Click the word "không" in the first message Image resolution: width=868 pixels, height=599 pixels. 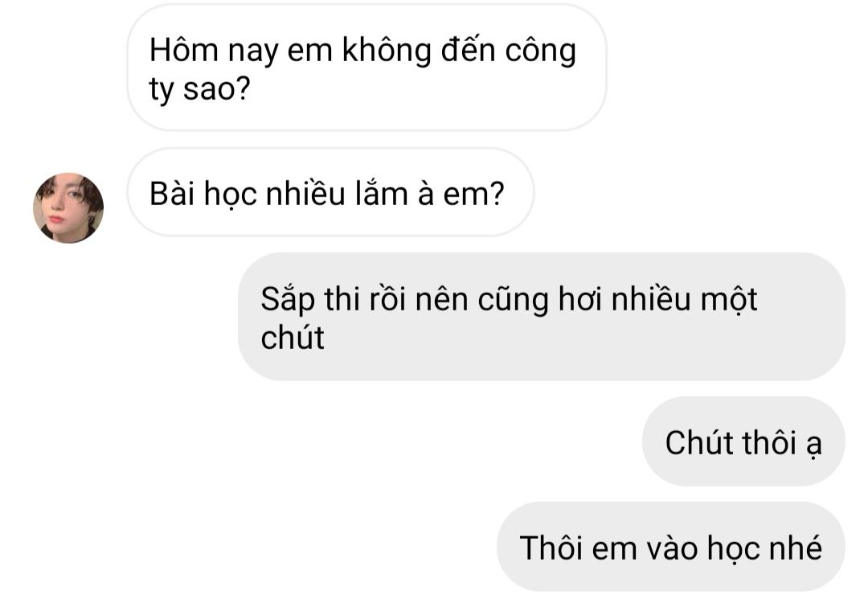coord(387,51)
